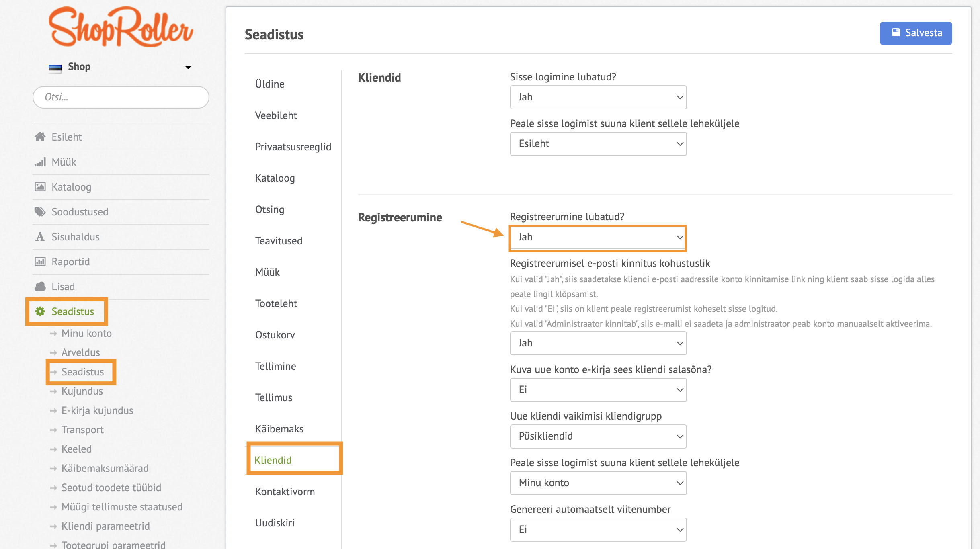Click the ShopRoller logo
The image size is (980, 549).
(x=121, y=27)
